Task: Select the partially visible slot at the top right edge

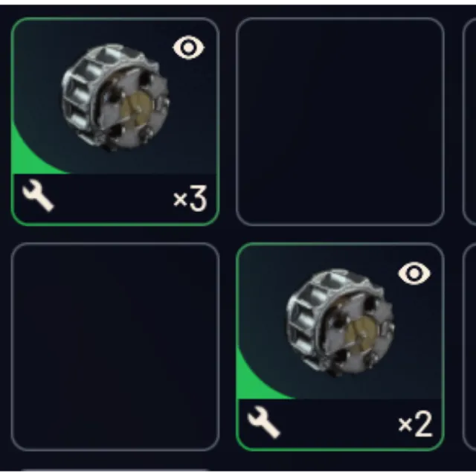Action: [x=469, y=121]
